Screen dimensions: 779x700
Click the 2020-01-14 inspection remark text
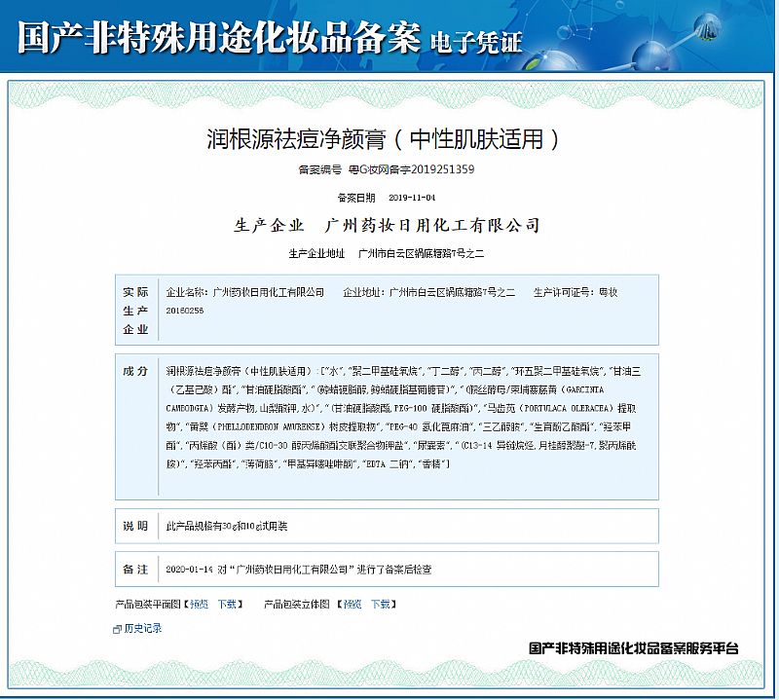(x=299, y=570)
